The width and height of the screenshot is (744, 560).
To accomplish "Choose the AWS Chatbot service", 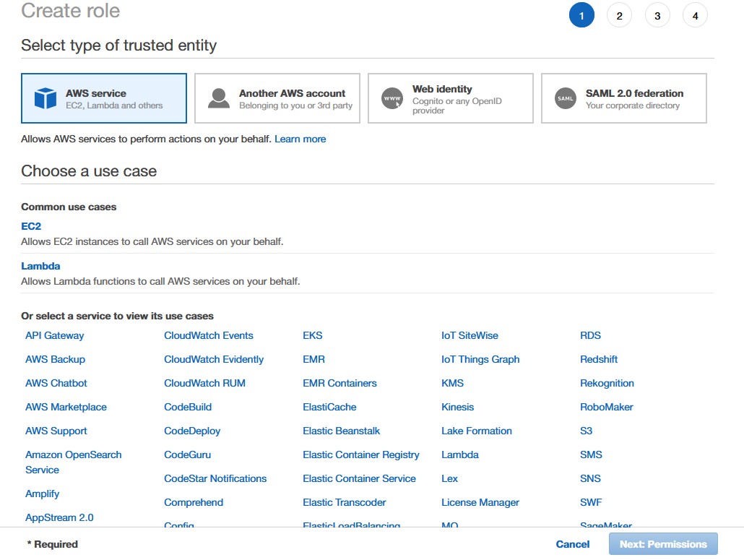I will (x=56, y=383).
